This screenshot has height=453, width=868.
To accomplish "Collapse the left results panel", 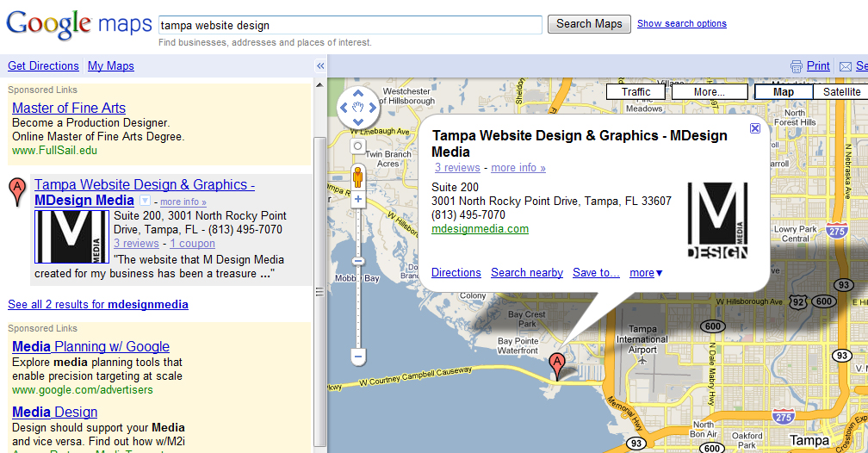I will pos(320,66).
